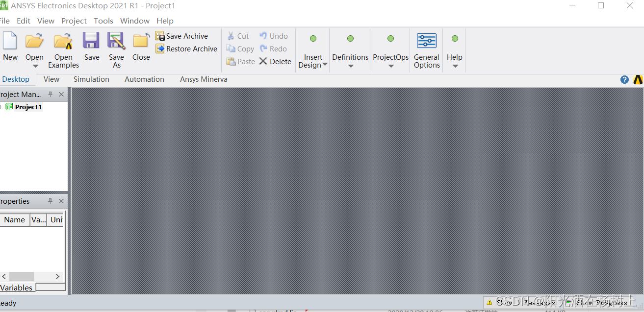
Task: Click the New project icon
Action: click(x=10, y=41)
